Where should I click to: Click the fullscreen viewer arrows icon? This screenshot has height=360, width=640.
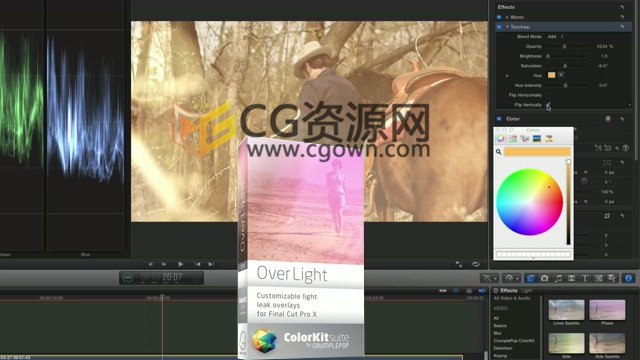[x=459, y=264]
